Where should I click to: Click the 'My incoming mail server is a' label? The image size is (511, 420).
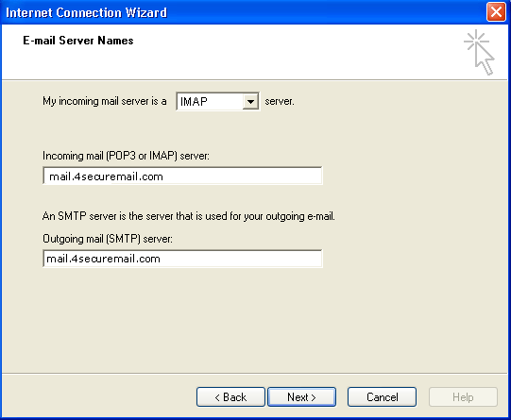click(105, 101)
